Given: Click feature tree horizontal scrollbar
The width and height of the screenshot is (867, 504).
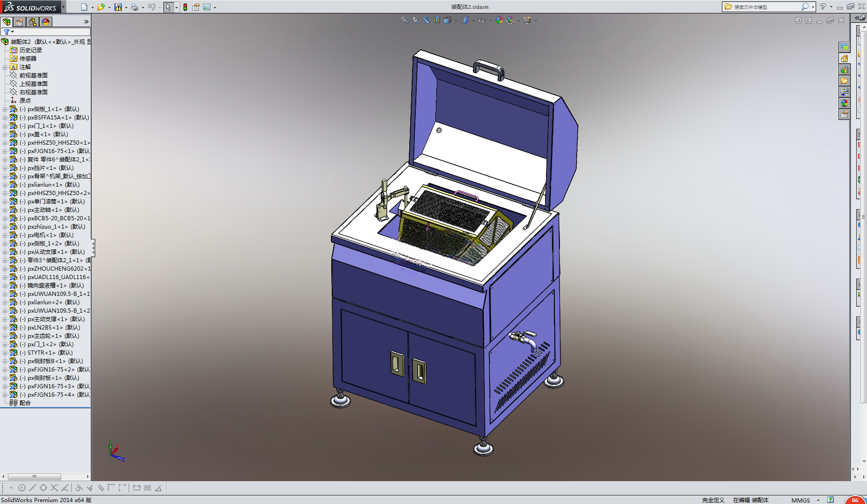Looking at the screenshot, I should (x=35, y=476).
